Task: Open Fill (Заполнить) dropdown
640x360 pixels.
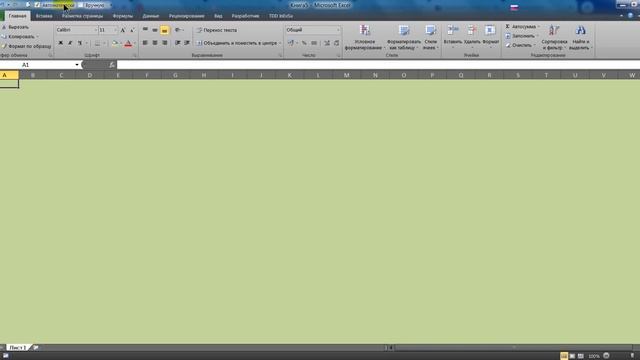Action: [x=521, y=36]
